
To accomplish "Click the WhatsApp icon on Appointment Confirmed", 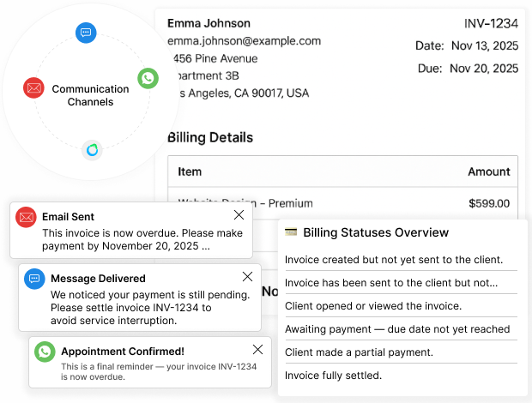I will click(x=45, y=352).
